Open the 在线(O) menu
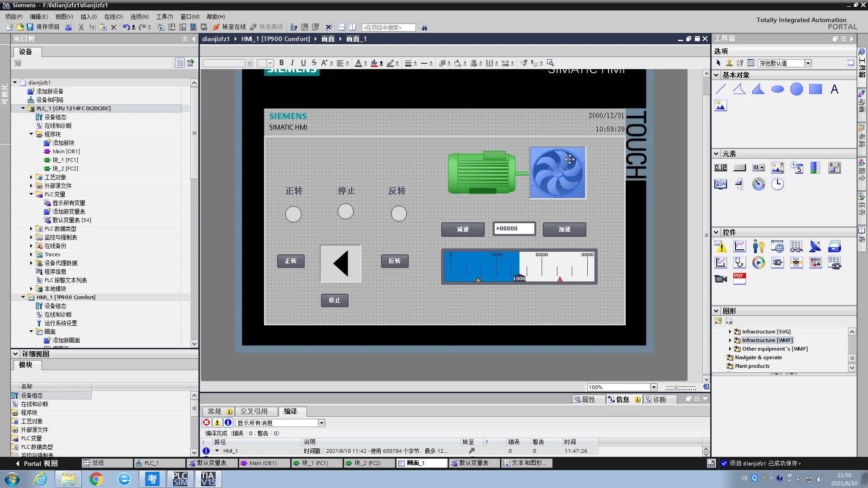The width and height of the screenshot is (868, 488). (x=113, y=17)
